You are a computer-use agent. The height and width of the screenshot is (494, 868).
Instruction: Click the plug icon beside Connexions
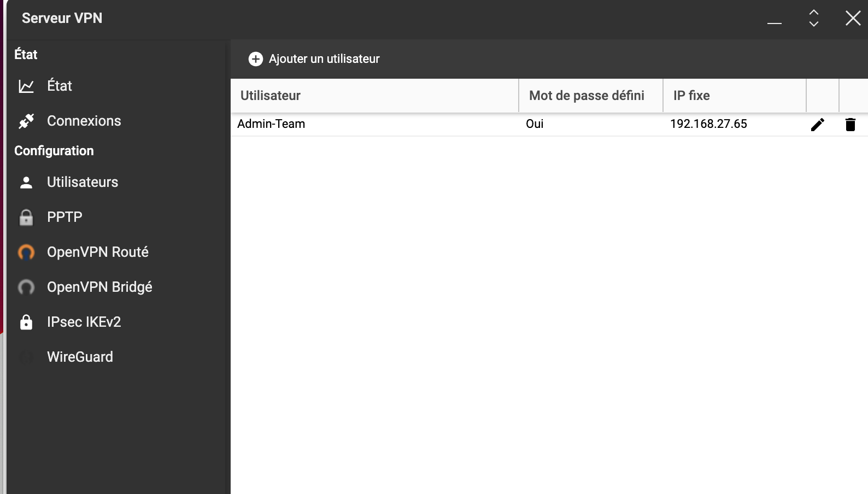point(26,121)
